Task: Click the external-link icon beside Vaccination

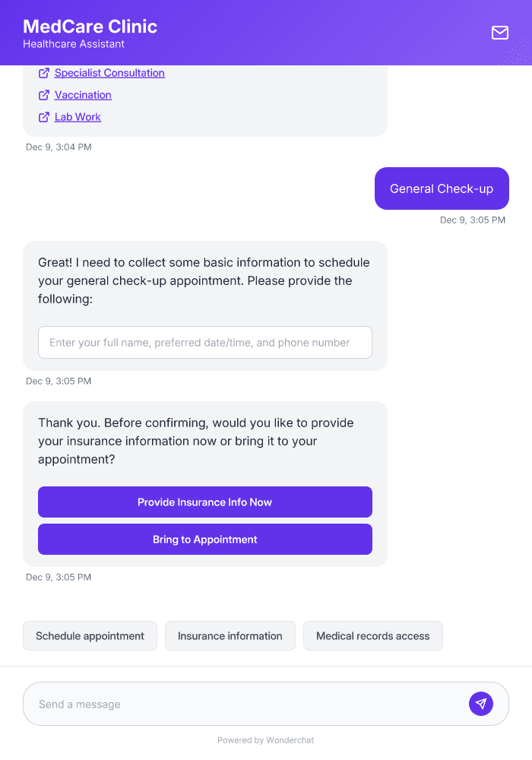Action: pyautogui.click(x=43, y=95)
